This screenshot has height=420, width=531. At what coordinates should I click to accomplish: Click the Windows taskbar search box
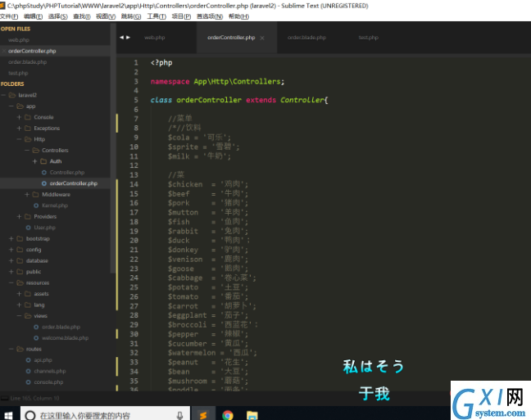tap(105, 413)
